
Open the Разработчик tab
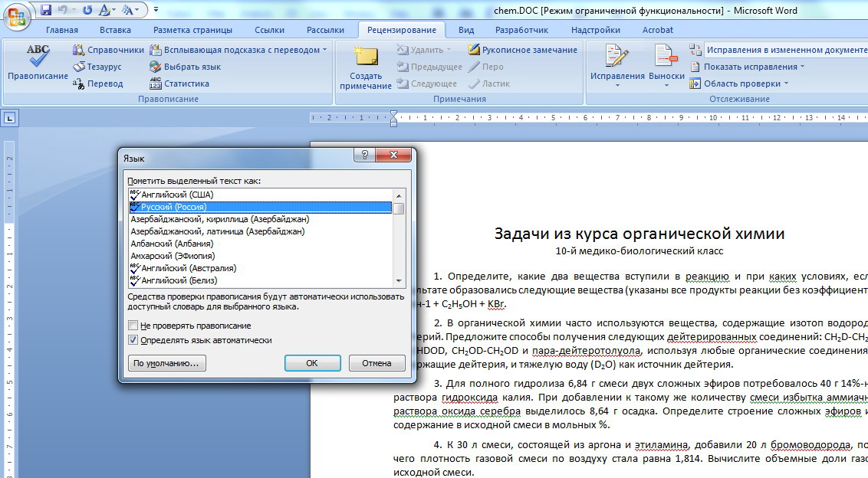[x=521, y=30]
